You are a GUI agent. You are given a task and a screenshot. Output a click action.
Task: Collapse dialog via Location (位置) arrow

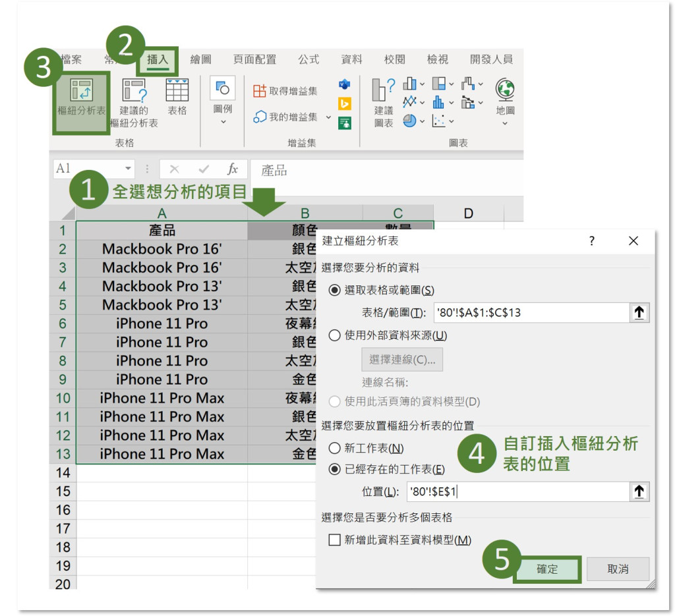coord(639,491)
